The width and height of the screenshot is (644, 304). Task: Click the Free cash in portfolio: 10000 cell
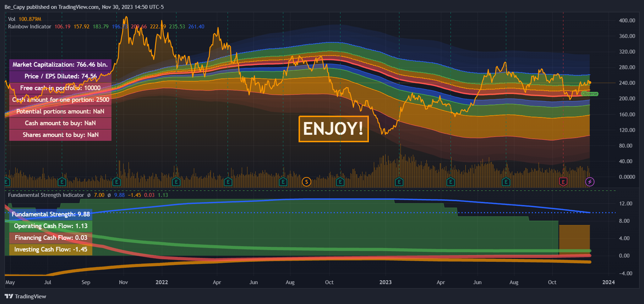coord(60,88)
